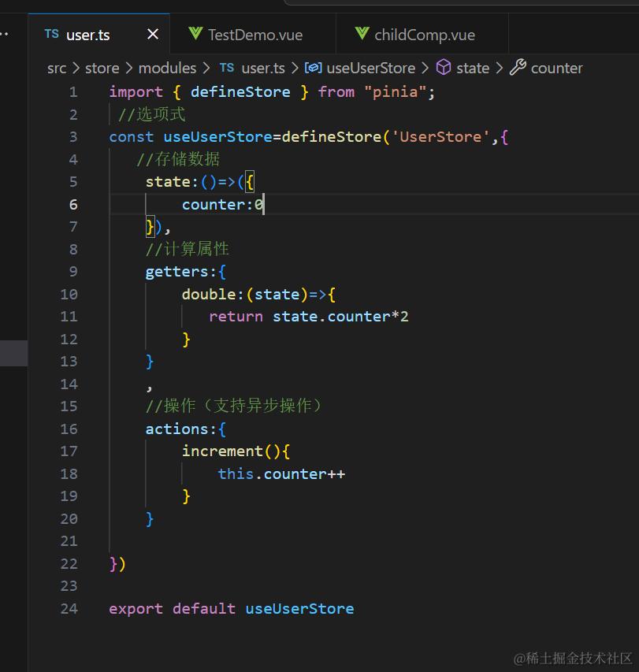Screen dimensions: 639x672
Task: Open the src breadcrumb segment
Action: click(57, 68)
